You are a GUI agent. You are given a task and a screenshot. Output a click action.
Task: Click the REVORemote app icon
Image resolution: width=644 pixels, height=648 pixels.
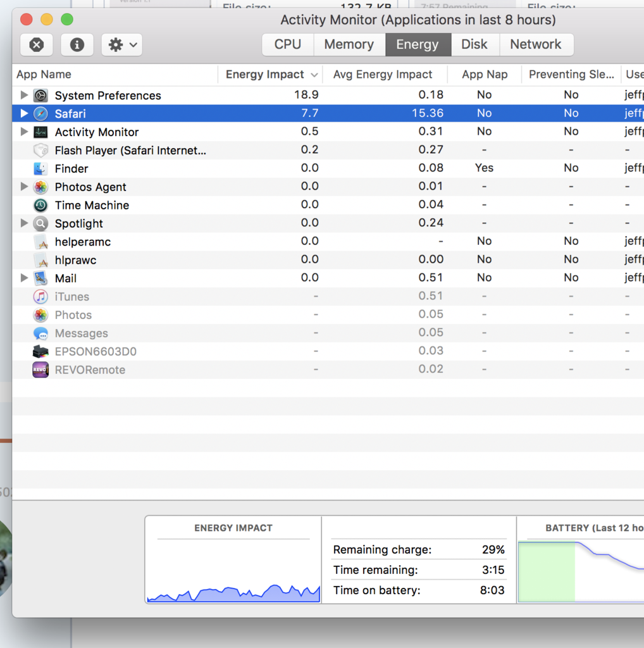click(x=40, y=370)
